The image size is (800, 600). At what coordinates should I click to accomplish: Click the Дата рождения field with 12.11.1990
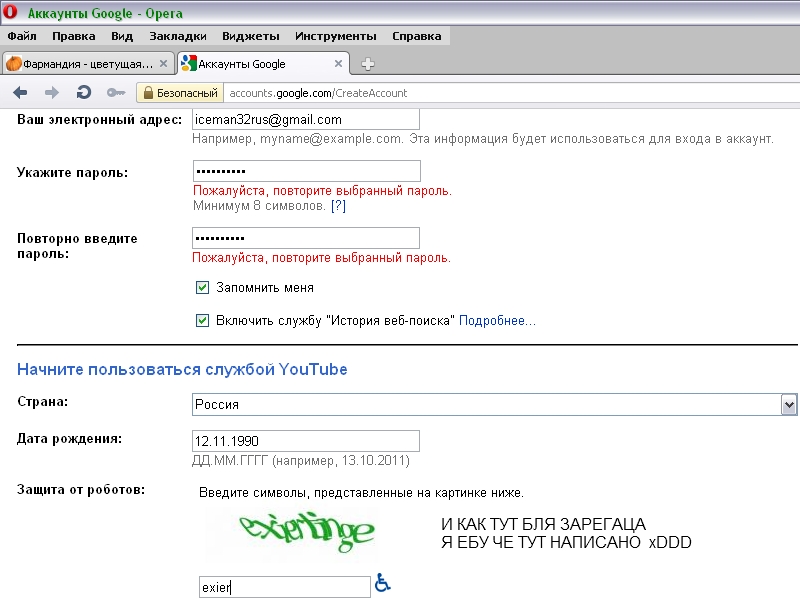click(x=306, y=441)
